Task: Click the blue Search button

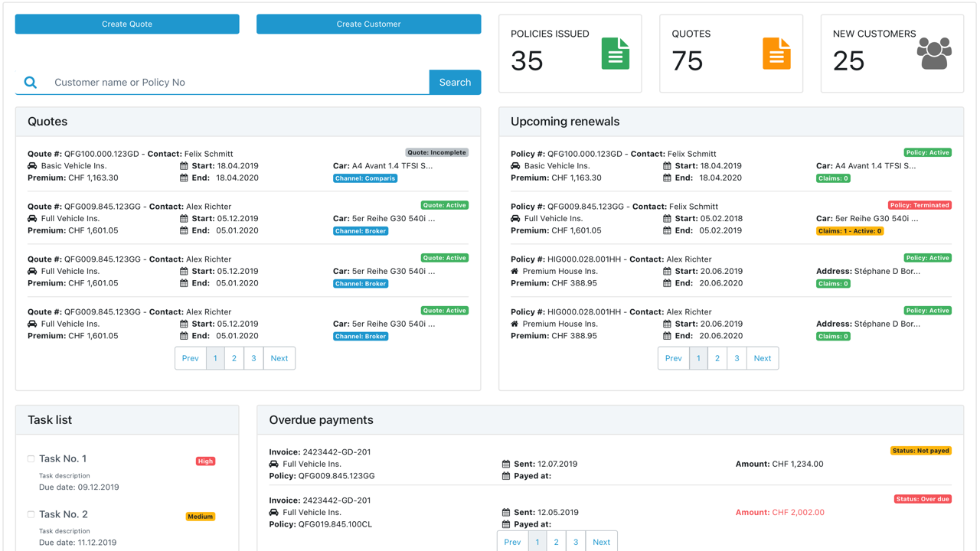Action: coord(455,82)
